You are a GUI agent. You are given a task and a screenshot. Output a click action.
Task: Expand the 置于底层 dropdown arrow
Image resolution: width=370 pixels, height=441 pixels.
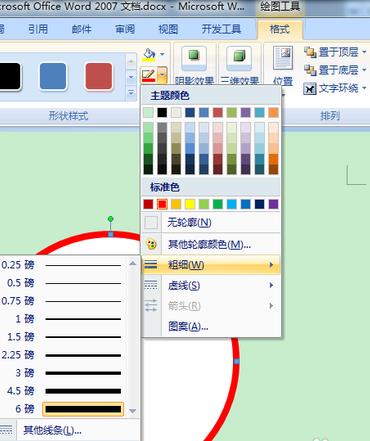(364, 70)
